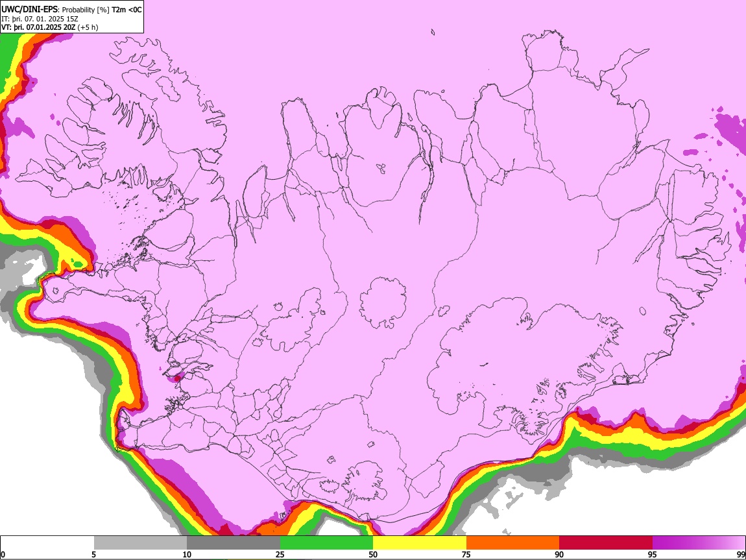Click the 'VT: þri. 07.01.2025 20Z' line
Image resolution: width=746 pixels, height=560 pixels.
[38, 27]
